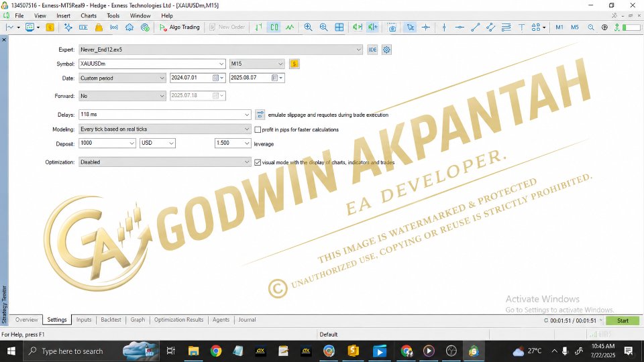The image size is (644, 362).
Task: Open the MQL5 IDE sparkle icon in toolbar
Action: (68, 27)
